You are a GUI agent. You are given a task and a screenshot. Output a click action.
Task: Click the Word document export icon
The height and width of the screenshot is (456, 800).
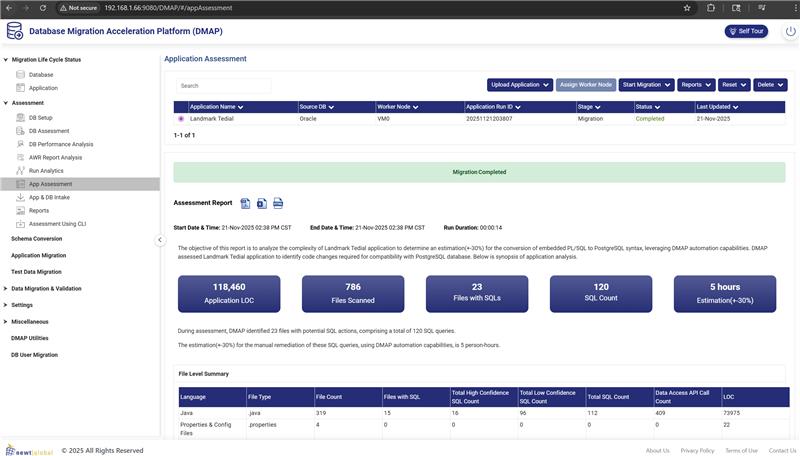point(261,203)
